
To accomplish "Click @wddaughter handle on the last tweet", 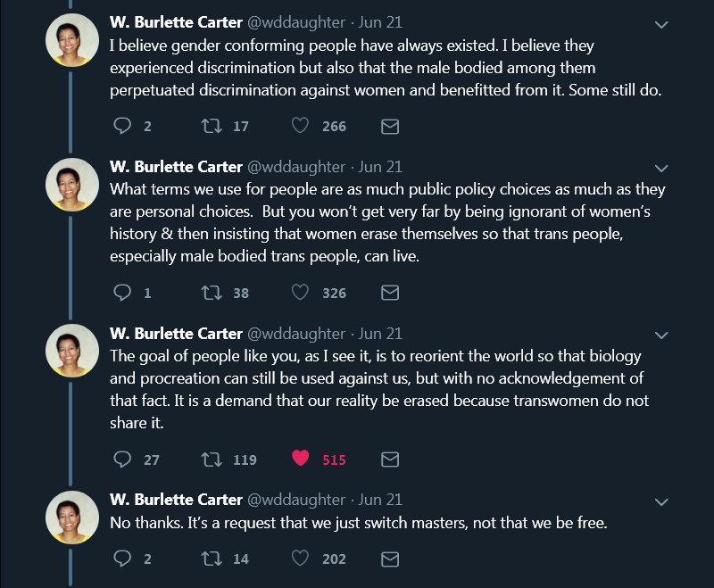I will pos(295,500).
